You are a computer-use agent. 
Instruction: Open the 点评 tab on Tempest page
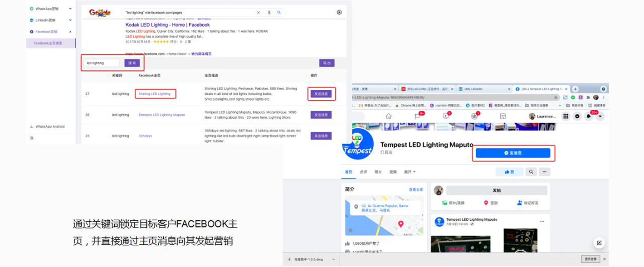363,172
